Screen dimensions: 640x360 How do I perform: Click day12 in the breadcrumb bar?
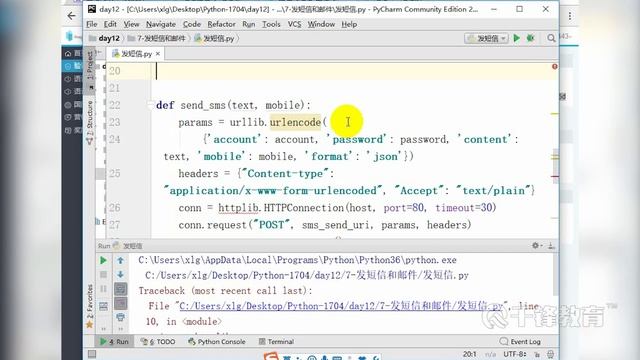click(104, 38)
